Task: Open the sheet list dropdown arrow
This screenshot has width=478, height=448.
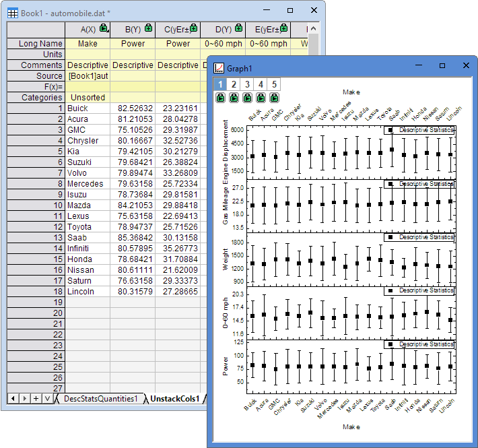Action: (x=47, y=398)
